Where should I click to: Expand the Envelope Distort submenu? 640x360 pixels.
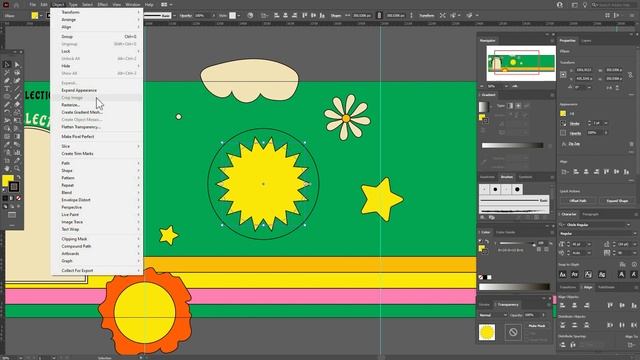(x=96, y=200)
